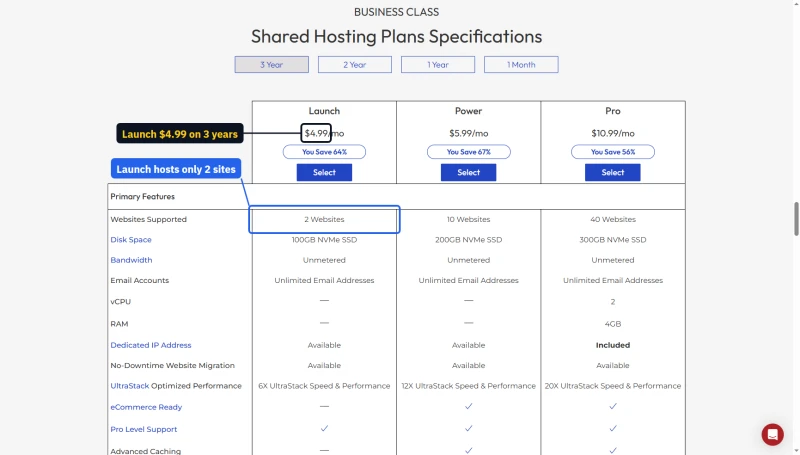Select the Launch hosting plan
This screenshot has width=800, height=455.
tap(324, 172)
